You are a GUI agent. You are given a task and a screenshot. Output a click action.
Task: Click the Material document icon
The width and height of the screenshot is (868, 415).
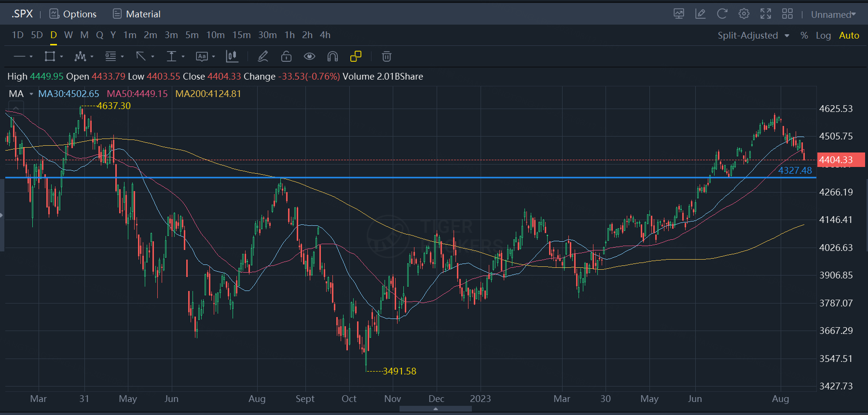coord(117,14)
